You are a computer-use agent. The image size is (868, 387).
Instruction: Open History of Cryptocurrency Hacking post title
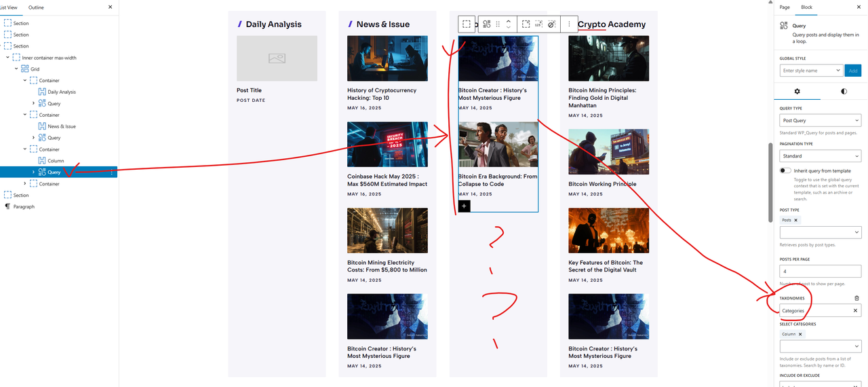382,94
